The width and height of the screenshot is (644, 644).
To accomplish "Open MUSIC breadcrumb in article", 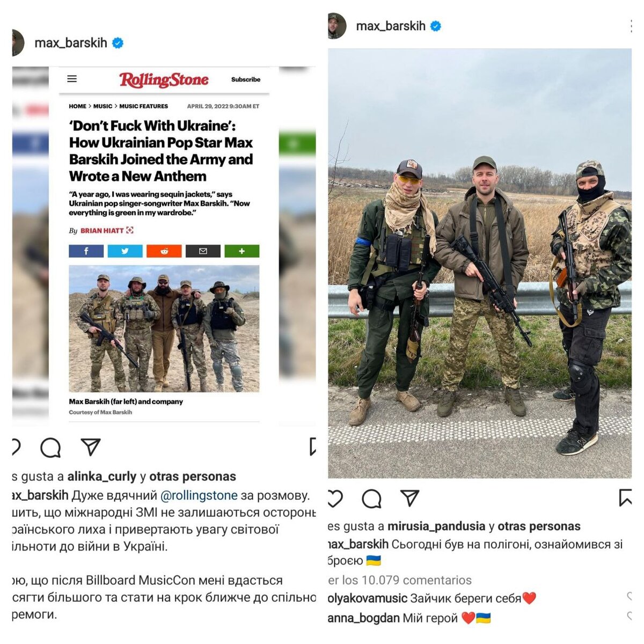I will pyautogui.click(x=103, y=106).
